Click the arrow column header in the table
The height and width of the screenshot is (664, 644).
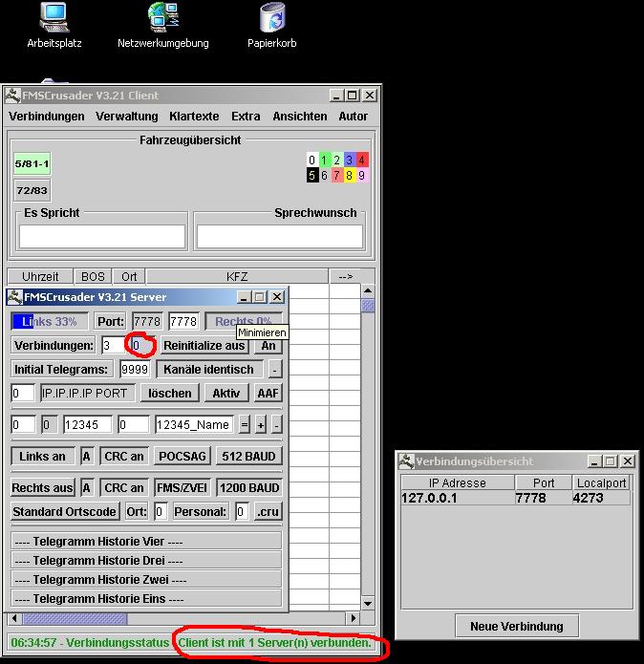[x=345, y=276]
